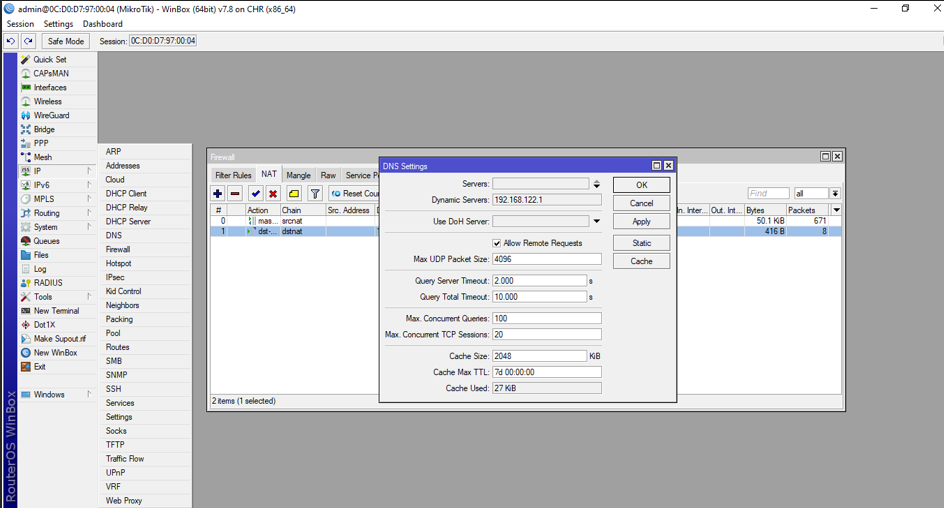Click the Query Server Timeout field
The height and width of the screenshot is (508, 944).
point(539,281)
